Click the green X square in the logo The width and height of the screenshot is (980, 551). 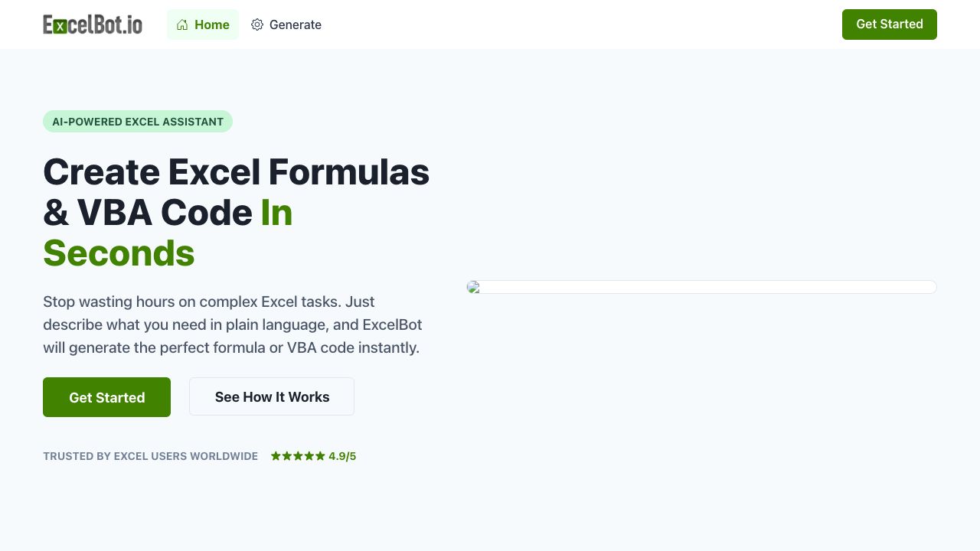(x=60, y=26)
